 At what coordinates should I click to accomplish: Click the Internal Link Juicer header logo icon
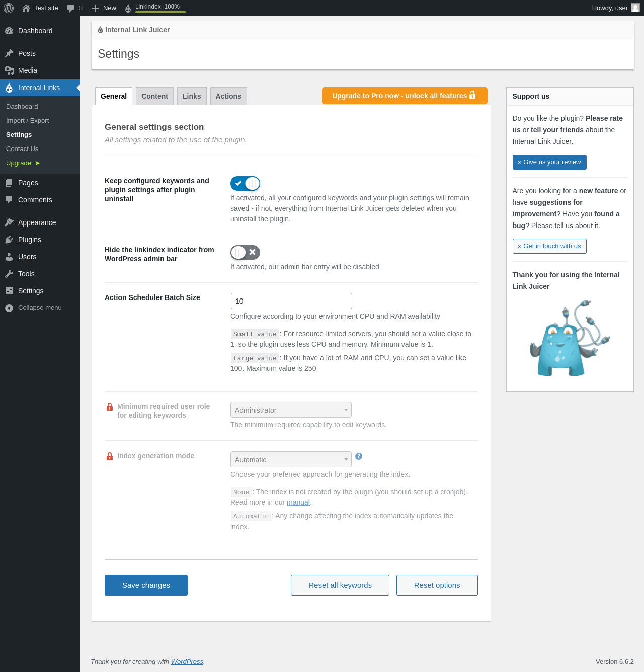point(101,30)
